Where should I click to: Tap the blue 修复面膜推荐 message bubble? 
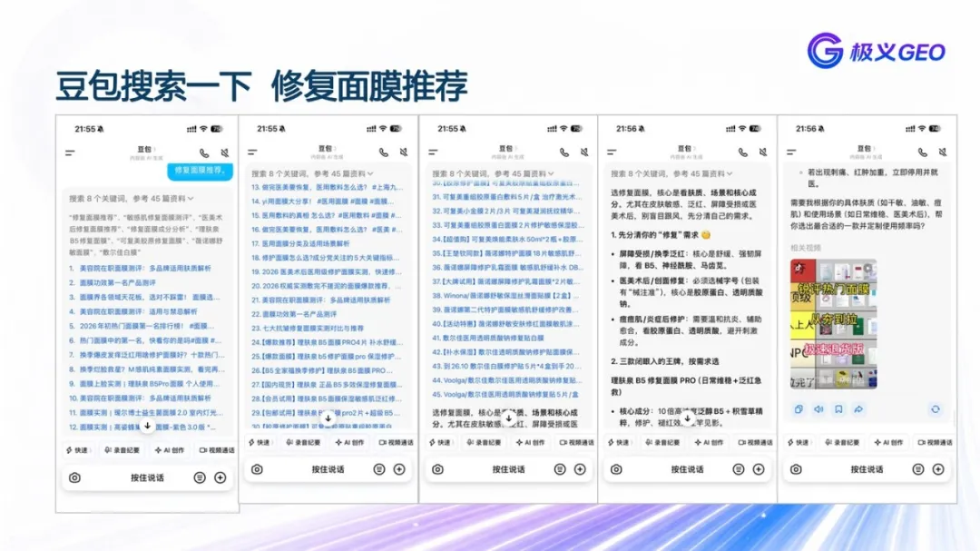(x=200, y=171)
